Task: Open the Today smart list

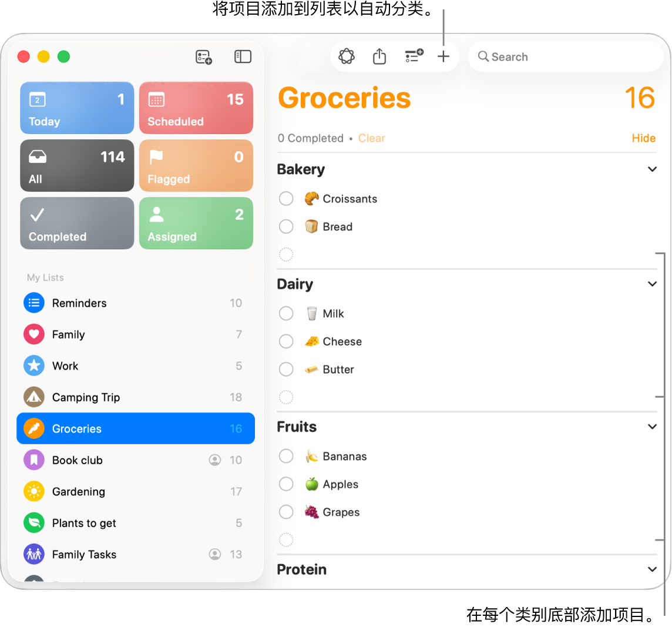Action: [77, 108]
